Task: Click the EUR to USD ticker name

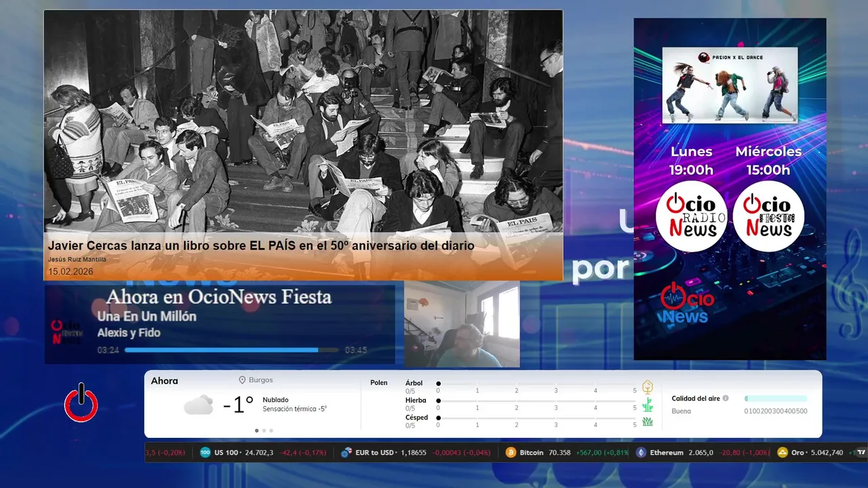Action: click(x=376, y=452)
